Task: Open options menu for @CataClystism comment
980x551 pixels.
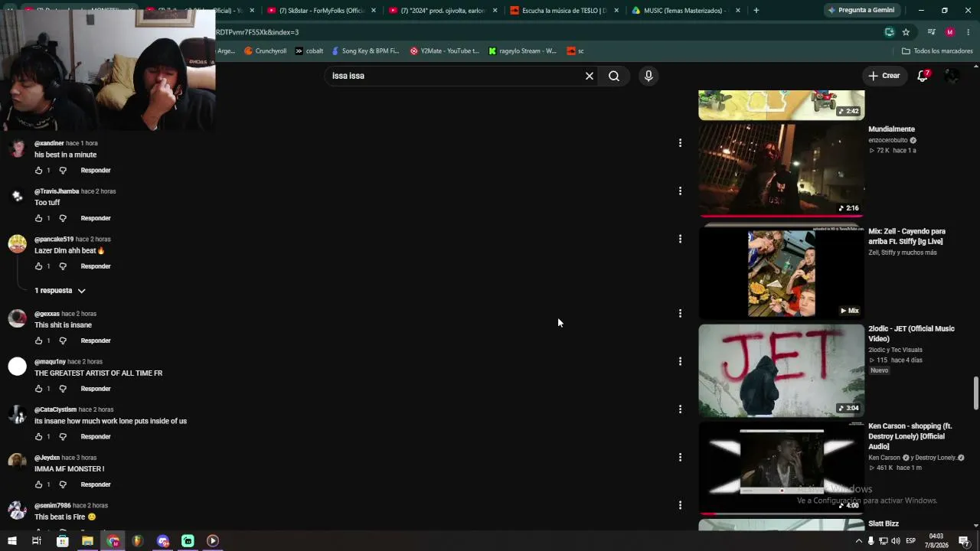Action: click(x=680, y=409)
